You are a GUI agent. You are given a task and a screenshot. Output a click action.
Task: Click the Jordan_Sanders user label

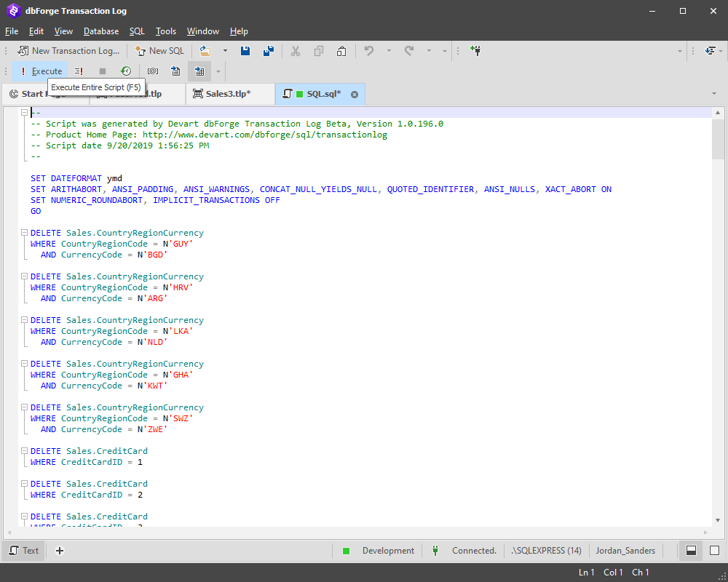click(625, 551)
